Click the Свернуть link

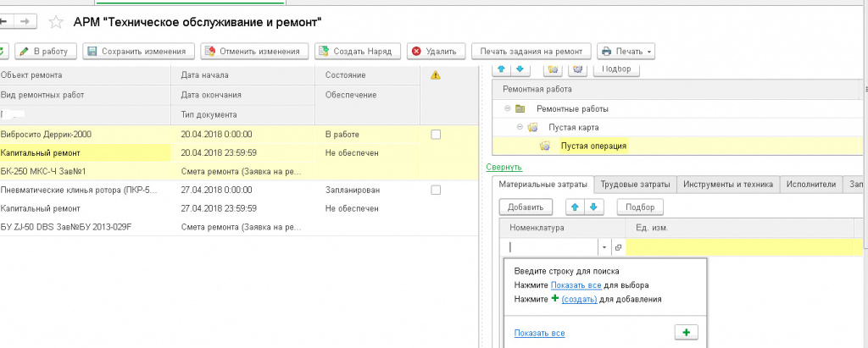click(x=504, y=167)
